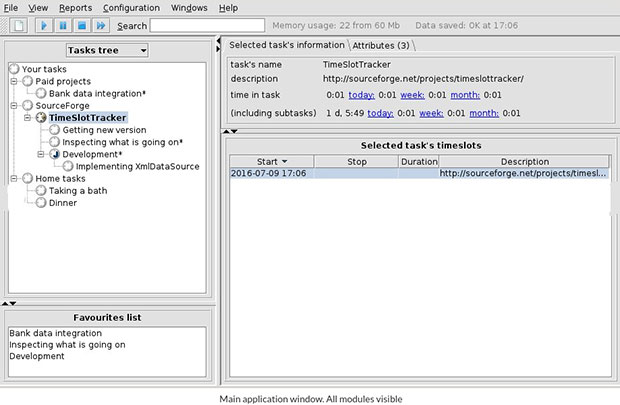
Task: Sort timeslots by Duration column header
Action: click(x=419, y=162)
